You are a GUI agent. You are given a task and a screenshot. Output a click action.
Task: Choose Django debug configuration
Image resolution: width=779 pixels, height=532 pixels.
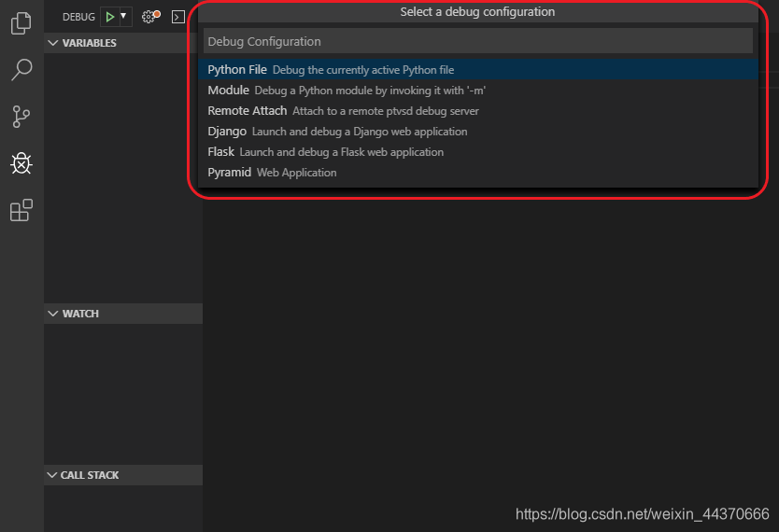pos(478,132)
